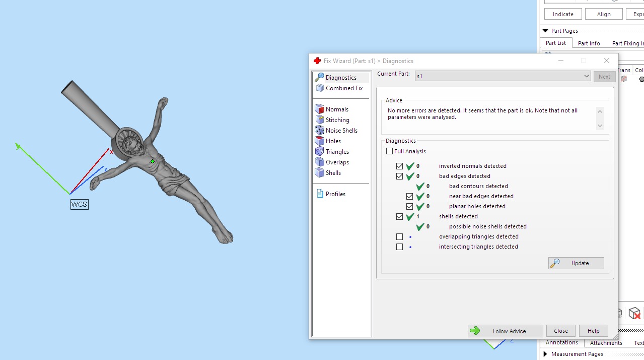Uncheck bad edges detected checkbox
The image size is (644, 360).
pos(399,176)
